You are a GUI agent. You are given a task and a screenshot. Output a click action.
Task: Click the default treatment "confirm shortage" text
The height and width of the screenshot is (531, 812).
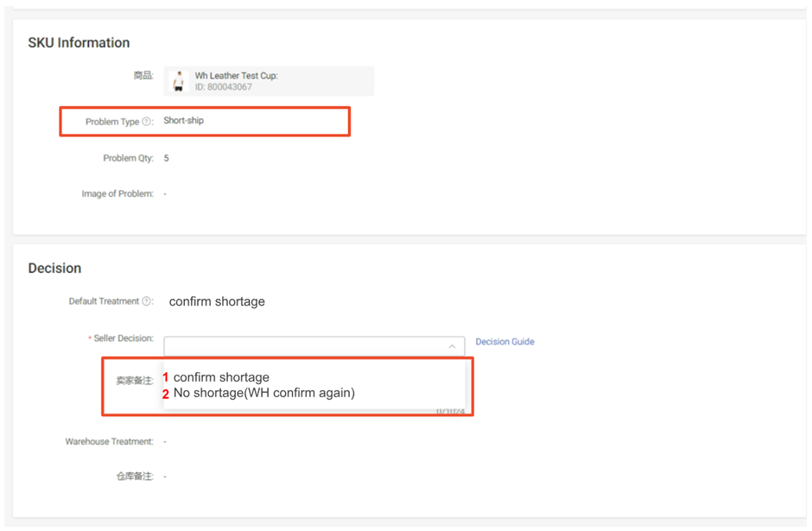pos(217,301)
